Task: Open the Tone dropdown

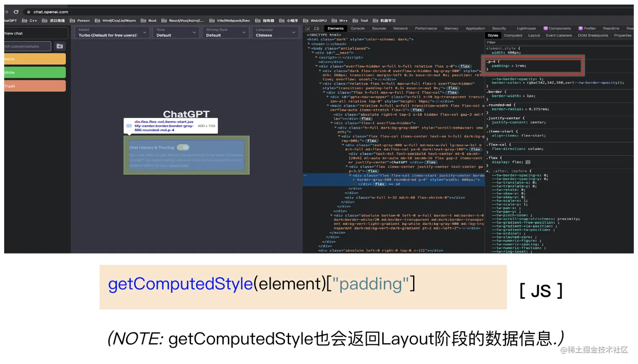Action: [x=176, y=32]
